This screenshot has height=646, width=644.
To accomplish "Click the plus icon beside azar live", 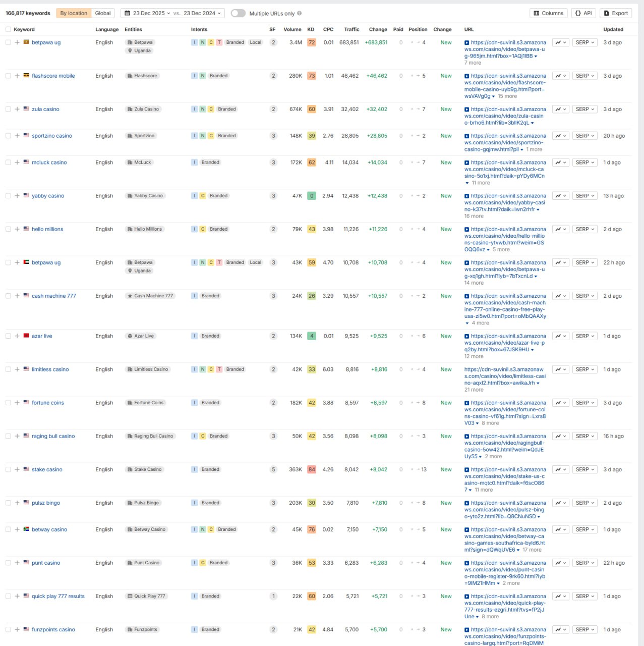I will click(x=17, y=336).
